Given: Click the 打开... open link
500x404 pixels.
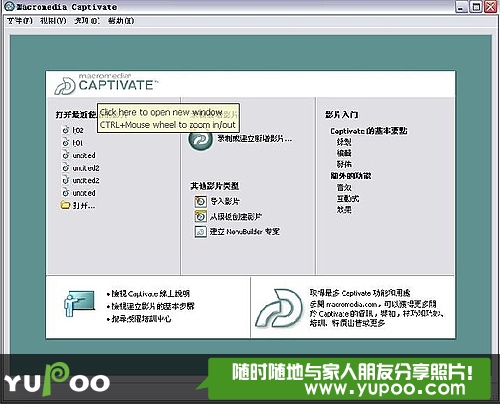Looking at the screenshot, I should (x=84, y=206).
